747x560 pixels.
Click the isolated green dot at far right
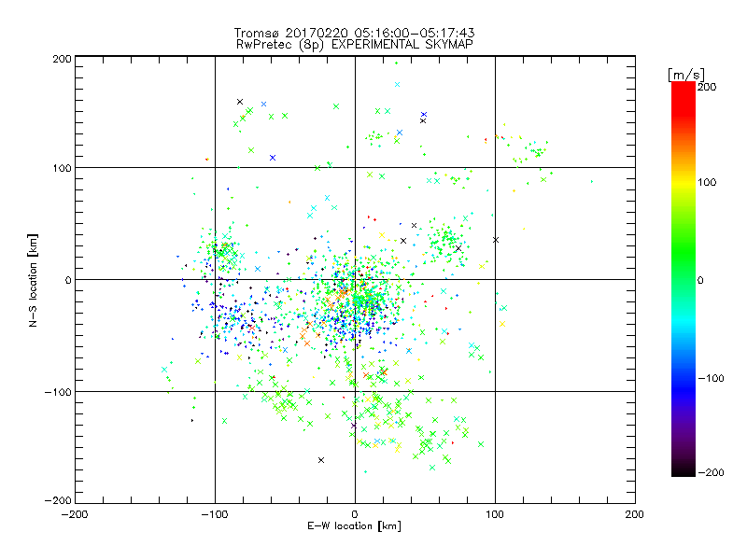click(592, 181)
